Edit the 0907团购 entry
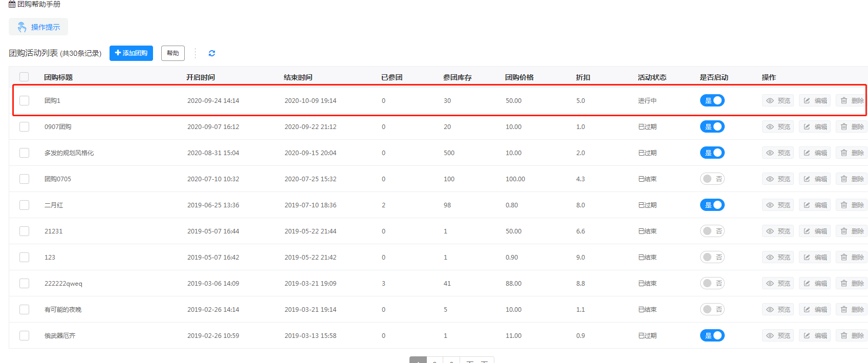Viewport: 868px width, 363px height. click(x=815, y=127)
